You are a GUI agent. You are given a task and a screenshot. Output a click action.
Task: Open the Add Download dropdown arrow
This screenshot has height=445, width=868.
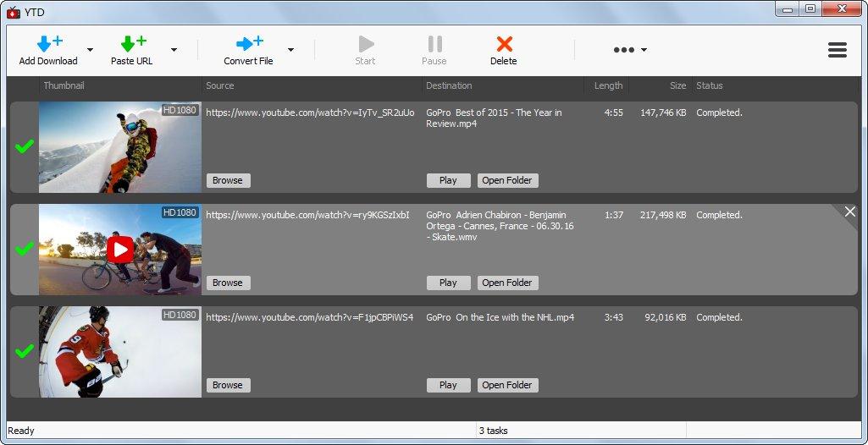point(91,50)
